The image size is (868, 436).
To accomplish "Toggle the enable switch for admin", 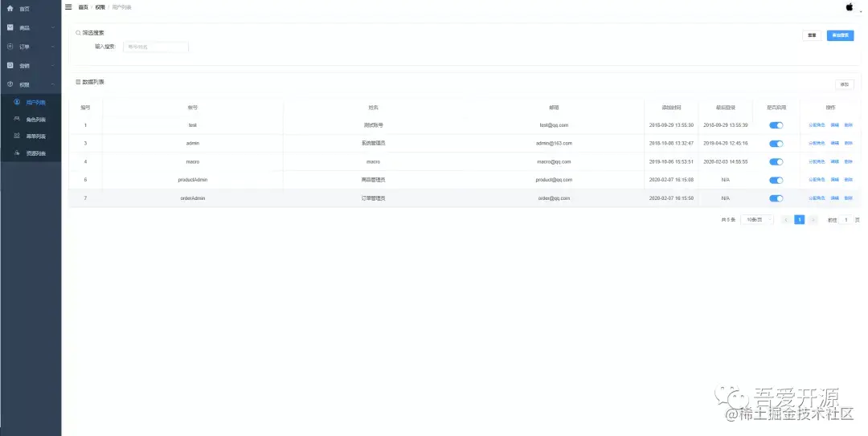I will [776, 143].
